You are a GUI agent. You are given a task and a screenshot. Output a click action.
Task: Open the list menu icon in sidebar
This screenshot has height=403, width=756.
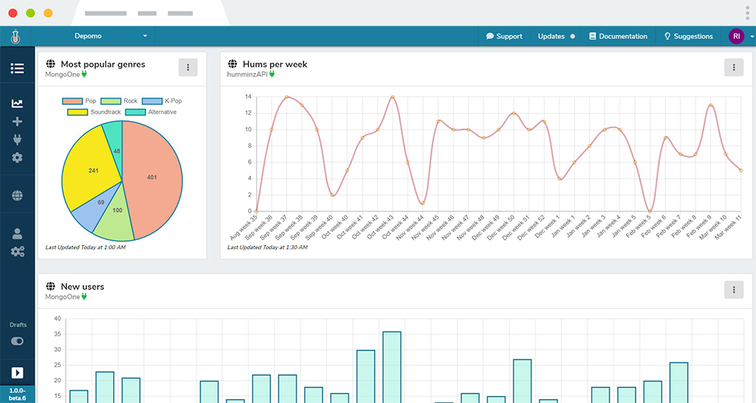pyautogui.click(x=17, y=69)
